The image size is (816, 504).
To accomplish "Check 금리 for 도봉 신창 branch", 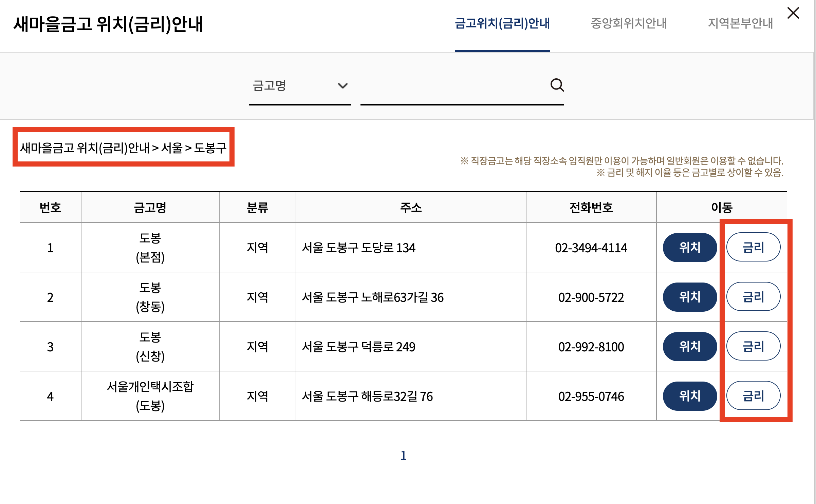I will 753,347.
